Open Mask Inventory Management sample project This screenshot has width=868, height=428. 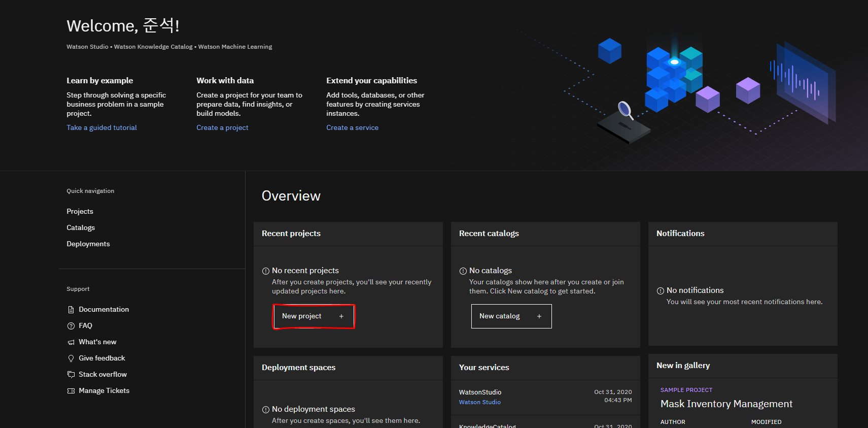[726, 404]
